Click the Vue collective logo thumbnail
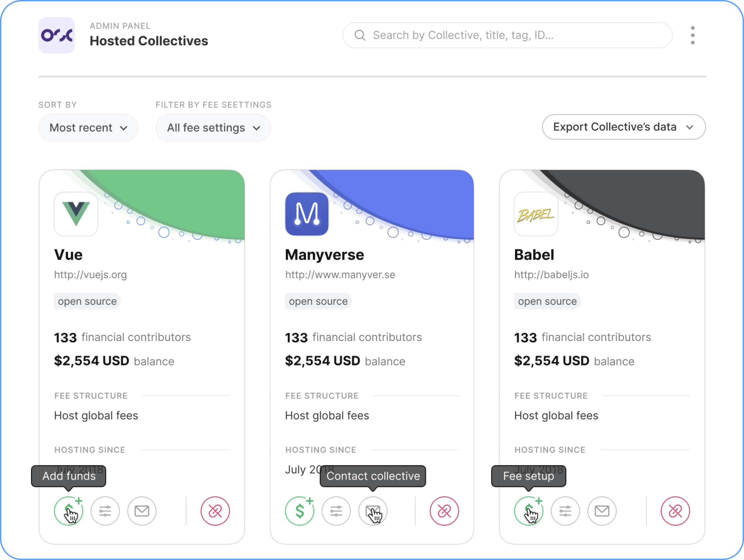The height and width of the screenshot is (560, 744). 76,213
